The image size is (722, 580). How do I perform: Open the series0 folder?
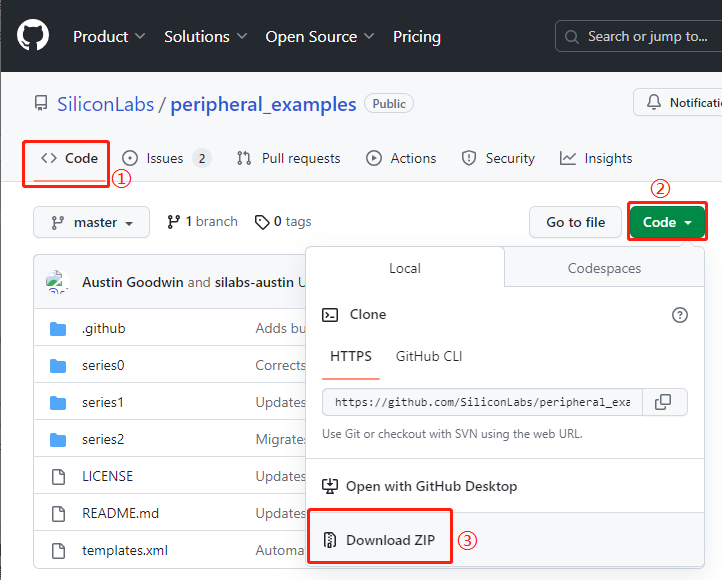103,365
